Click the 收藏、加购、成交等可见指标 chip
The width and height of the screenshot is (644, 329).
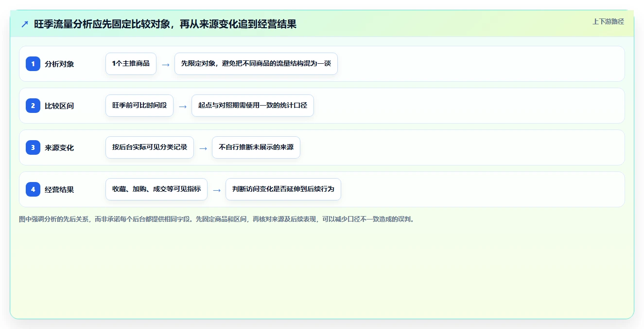pos(157,189)
